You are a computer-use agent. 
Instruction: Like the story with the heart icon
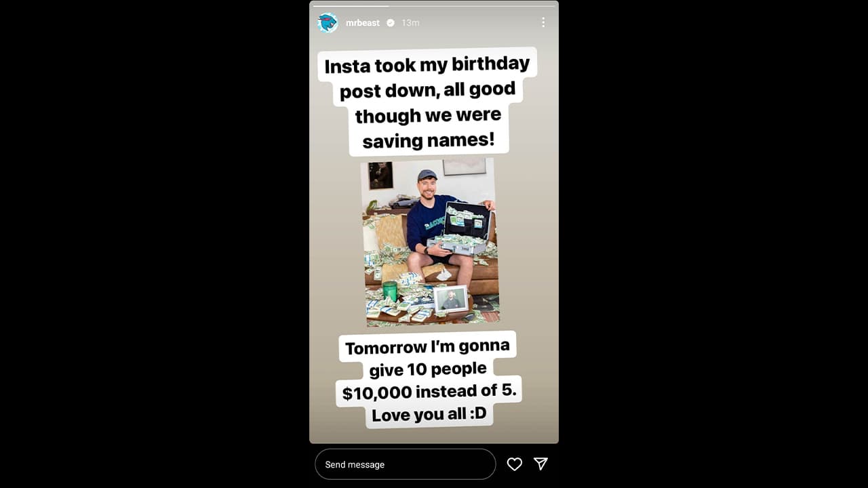click(x=515, y=464)
